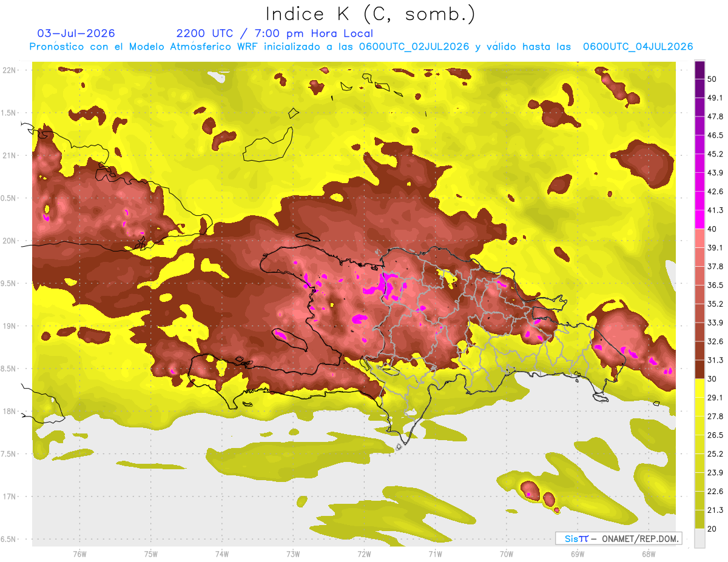728x562 pixels.
Task: Click the latitude label "19N"
Action: point(10,326)
